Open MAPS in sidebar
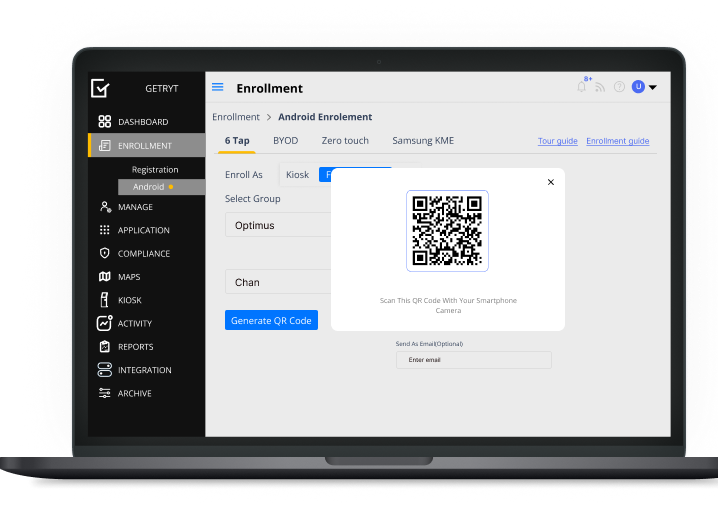718x507 pixels. click(x=129, y=277)
